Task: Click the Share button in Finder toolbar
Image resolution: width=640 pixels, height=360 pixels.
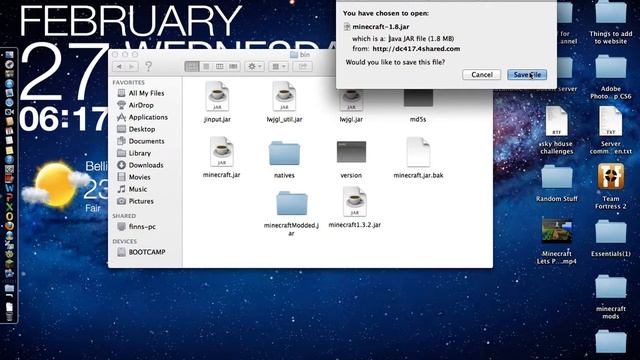Action: coord(302,67)
